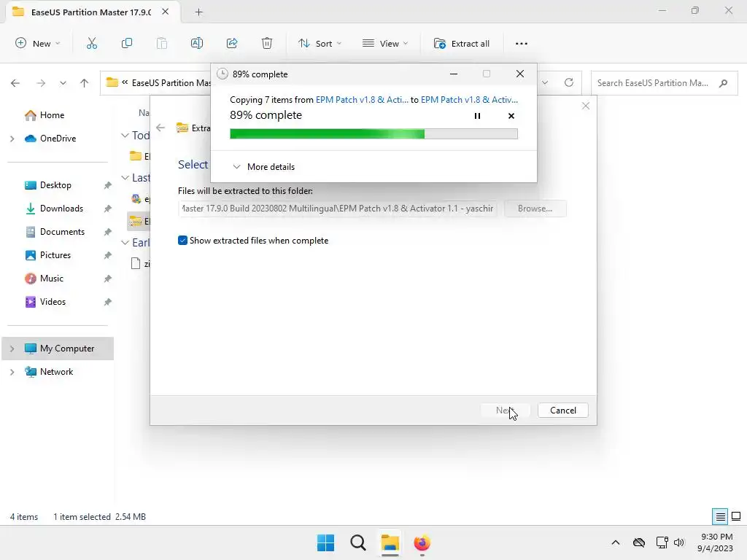Click the Copy icon in Explorer toolbar
This screenshot has height=560, width=747.
[x=127, y=43]
